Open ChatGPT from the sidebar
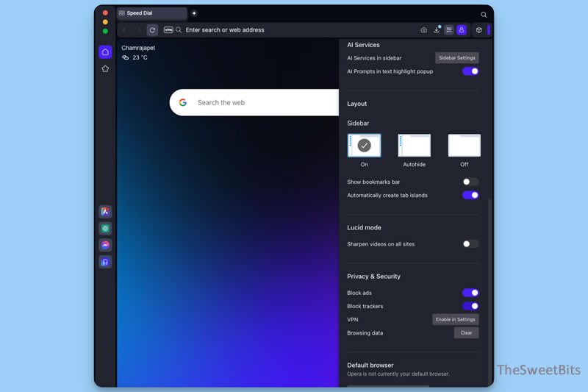The image size is (588, 392). 105,228
